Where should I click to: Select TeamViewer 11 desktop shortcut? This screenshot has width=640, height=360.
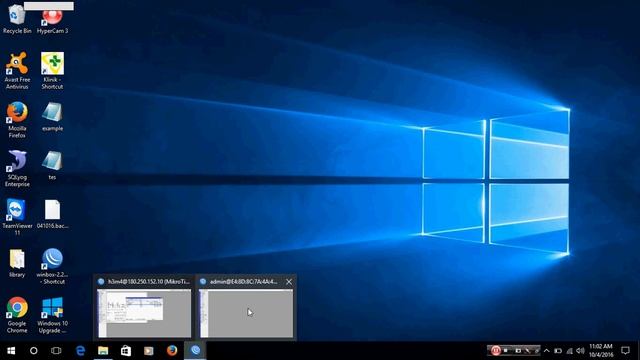click(17, 217)
